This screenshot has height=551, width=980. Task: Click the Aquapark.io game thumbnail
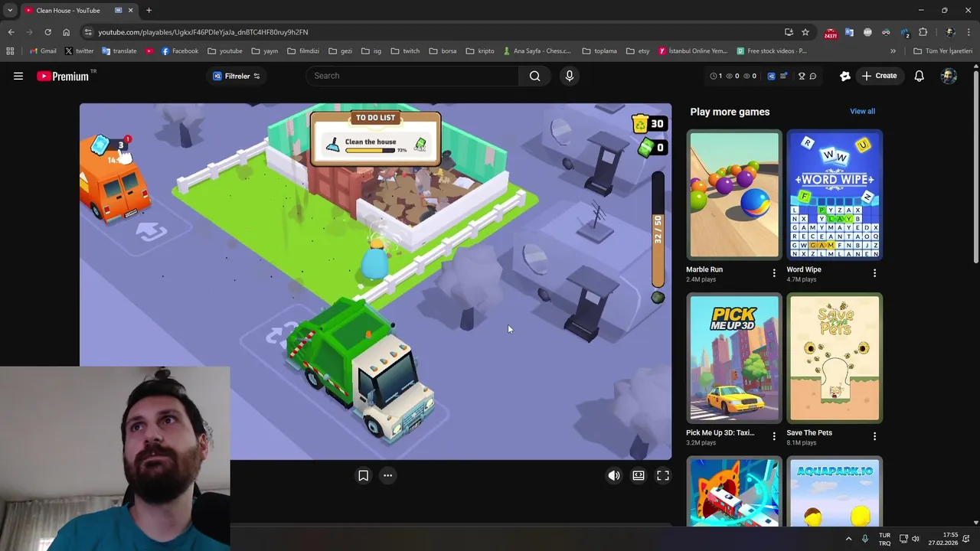point(835,491)
